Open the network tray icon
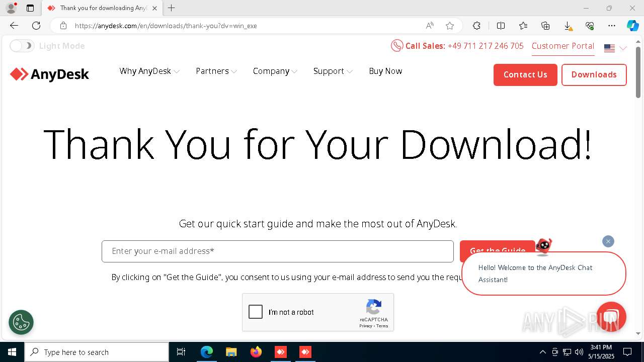 pyautogui.click(x=567, y=352)
